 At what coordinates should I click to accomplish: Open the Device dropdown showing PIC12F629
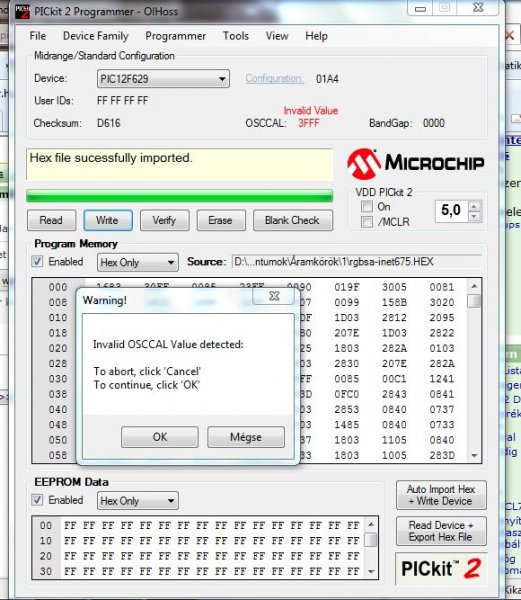pos(163,79)
